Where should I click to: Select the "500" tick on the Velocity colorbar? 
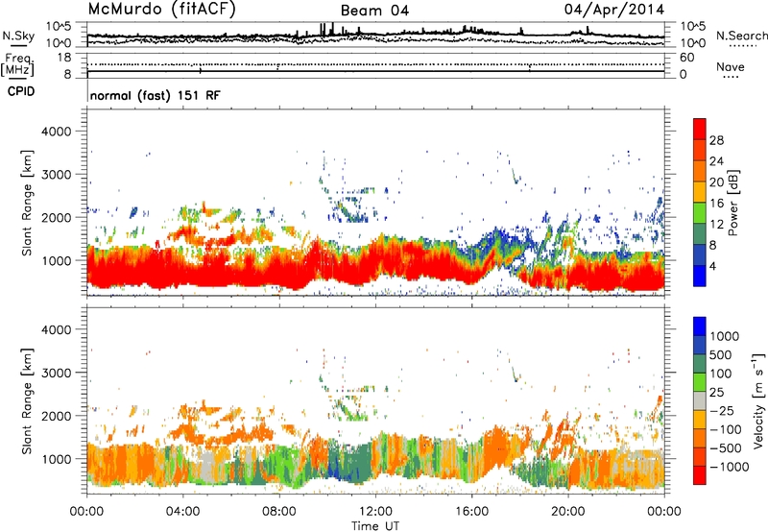[x=721, y=354]
